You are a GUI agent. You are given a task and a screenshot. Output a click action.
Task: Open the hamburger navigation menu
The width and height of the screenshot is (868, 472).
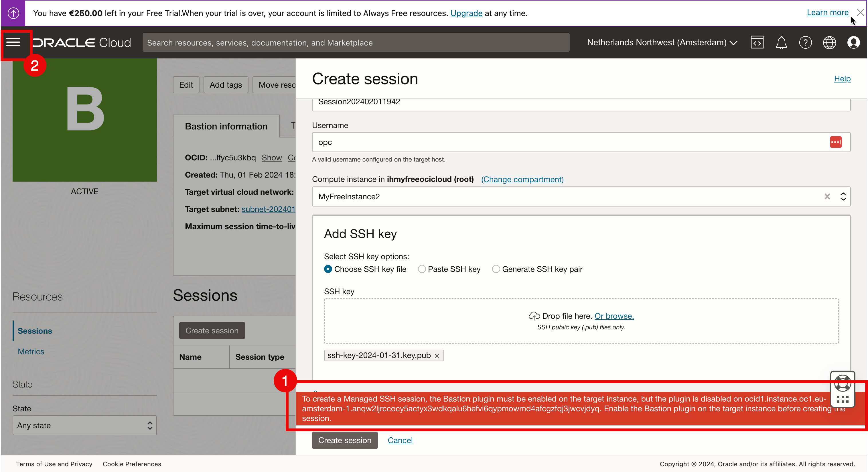pyautogui.click(x=13, y=42)
